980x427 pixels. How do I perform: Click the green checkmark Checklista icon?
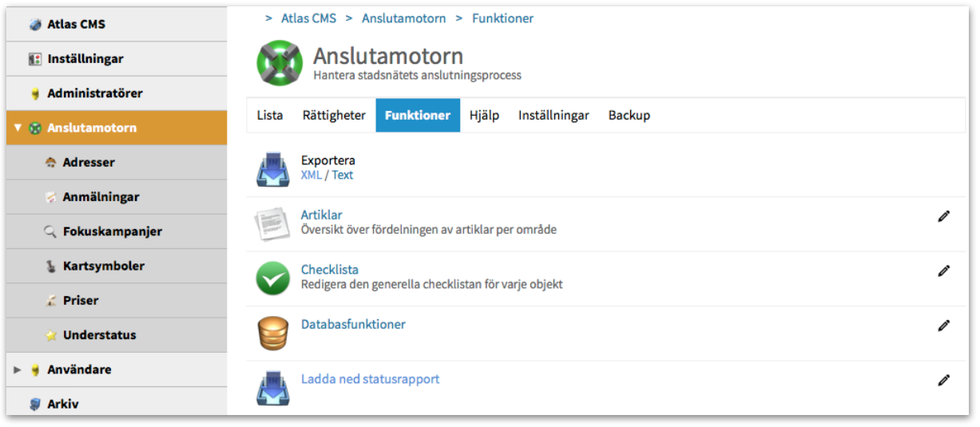[x=272, y=279]
